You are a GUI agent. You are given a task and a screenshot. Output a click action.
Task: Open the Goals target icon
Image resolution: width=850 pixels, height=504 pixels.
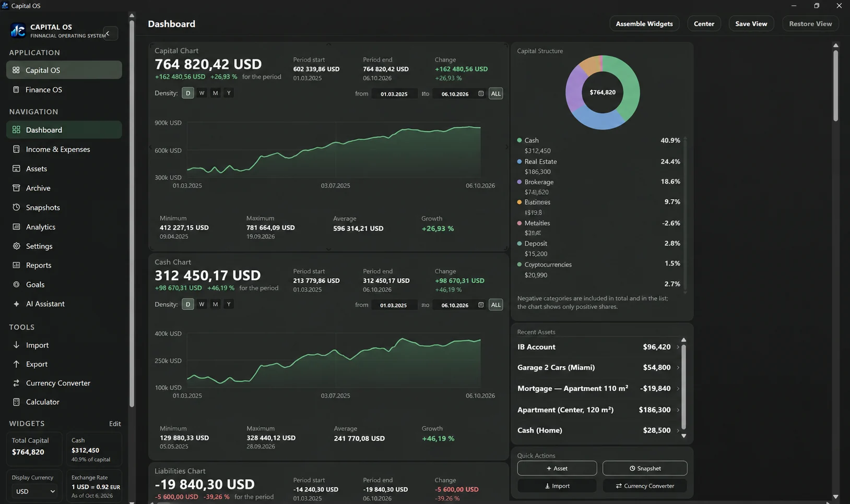[x=16, y=284]
